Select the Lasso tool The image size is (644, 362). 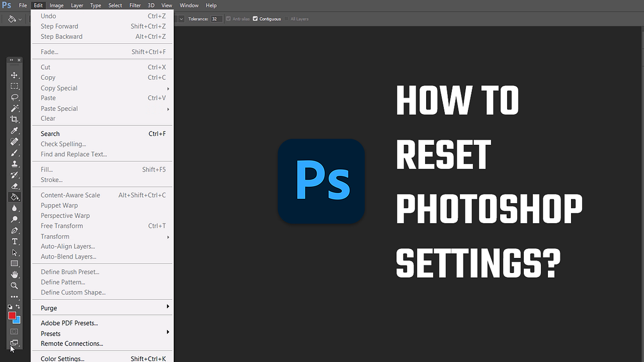14,97
